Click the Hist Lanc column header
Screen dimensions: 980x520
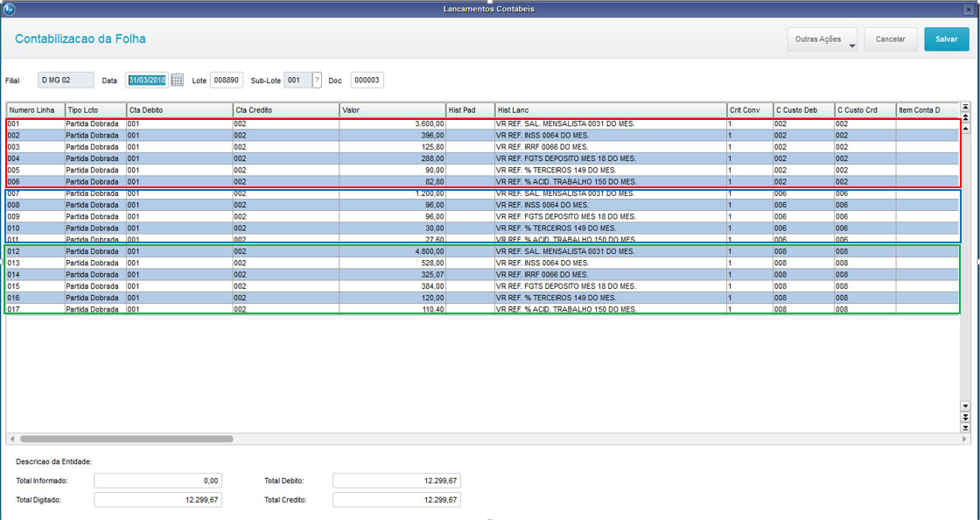(611, 110)
